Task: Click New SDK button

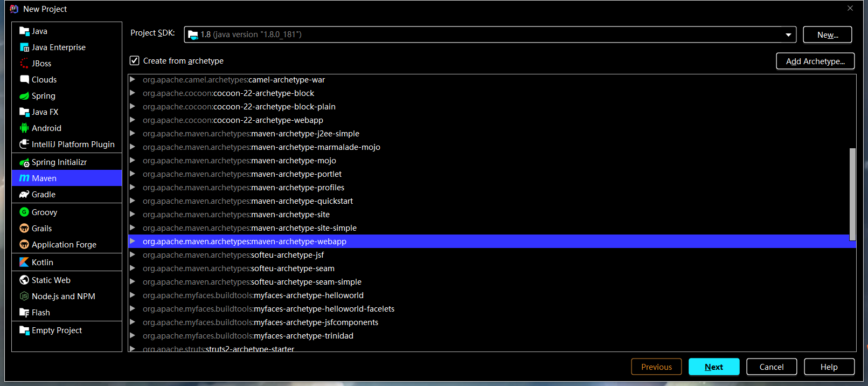Action: click(828, 35)
